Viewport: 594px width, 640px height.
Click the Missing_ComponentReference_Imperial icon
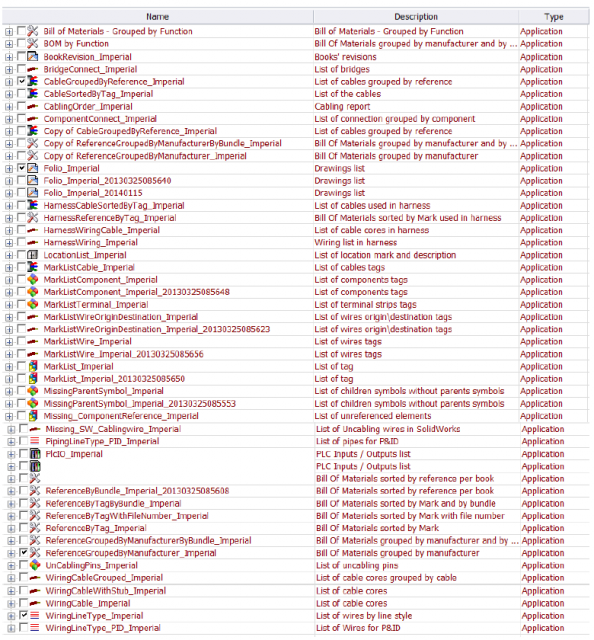[x=33, y=416]
